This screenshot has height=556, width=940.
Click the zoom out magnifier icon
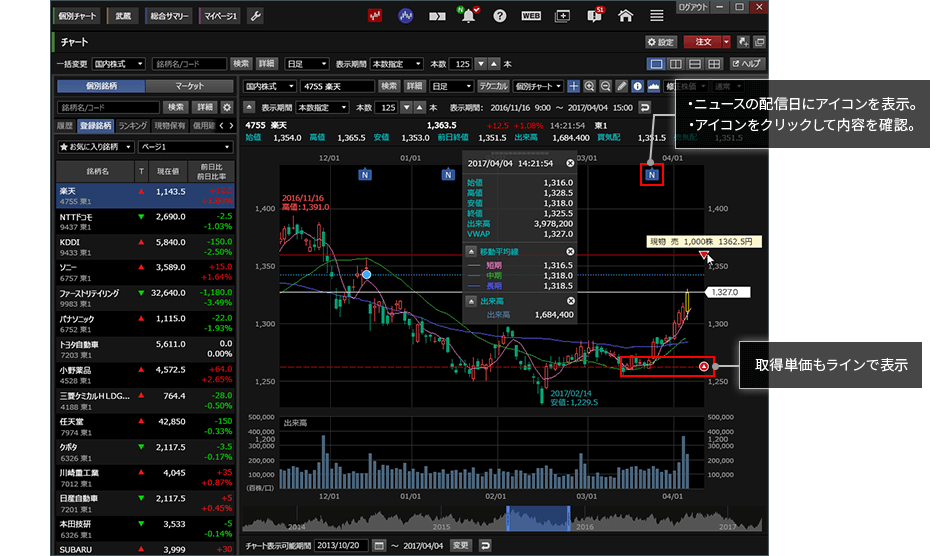pos(606,86)
